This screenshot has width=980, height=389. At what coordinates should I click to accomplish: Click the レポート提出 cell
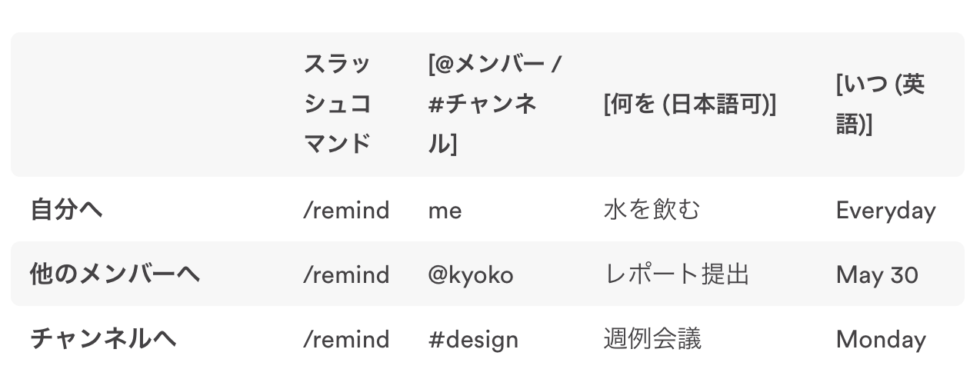(676, 274)
